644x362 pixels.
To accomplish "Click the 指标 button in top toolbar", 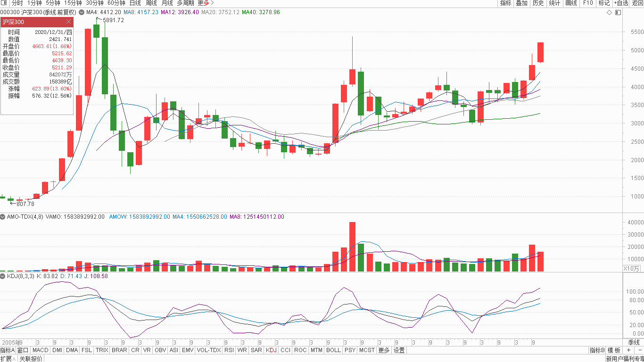I will pos(505,3).
